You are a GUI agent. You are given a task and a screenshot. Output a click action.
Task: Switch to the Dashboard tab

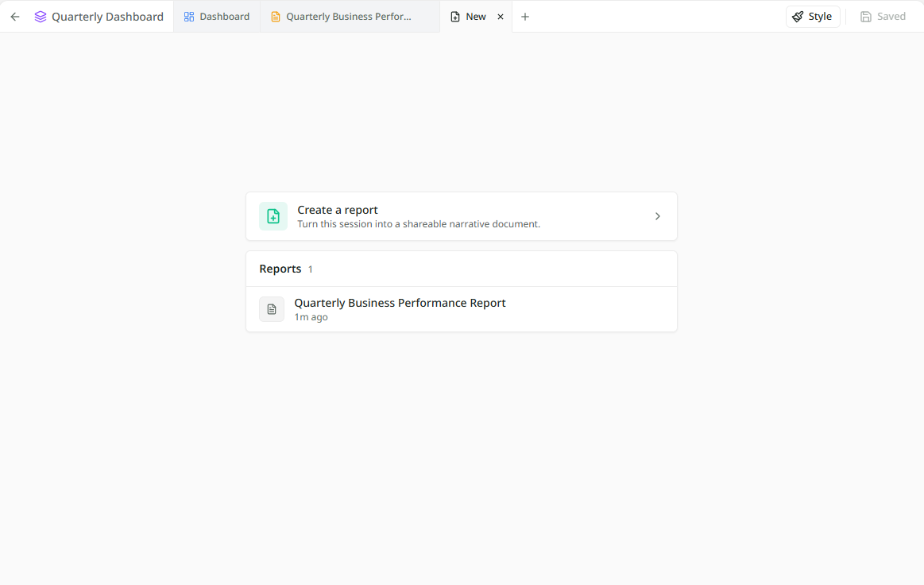pyautogui.click(x=217, y=17)
